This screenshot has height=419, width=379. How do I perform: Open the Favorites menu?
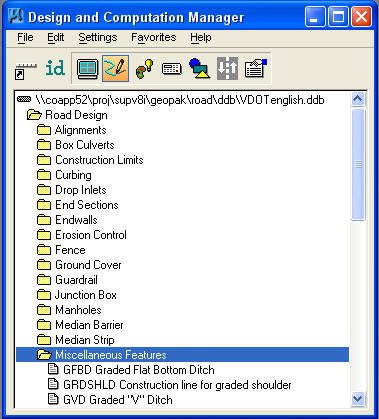click(x=153, y=37)
